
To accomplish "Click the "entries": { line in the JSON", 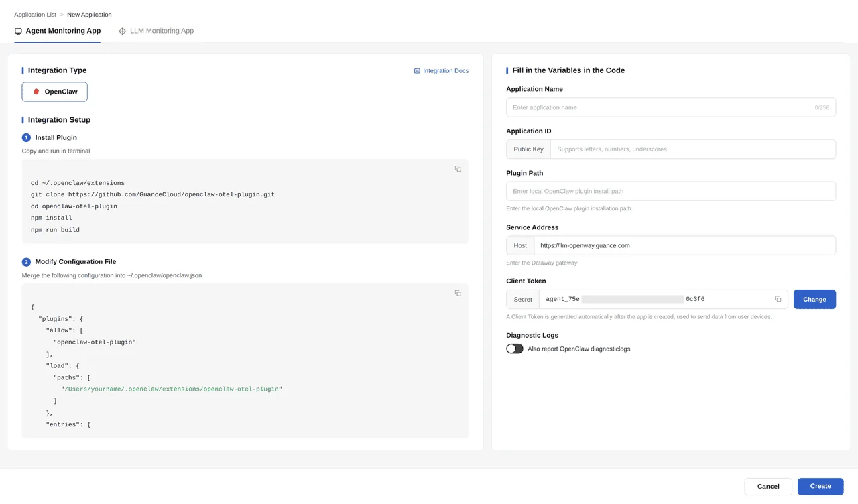I will (x=68, y=424).
